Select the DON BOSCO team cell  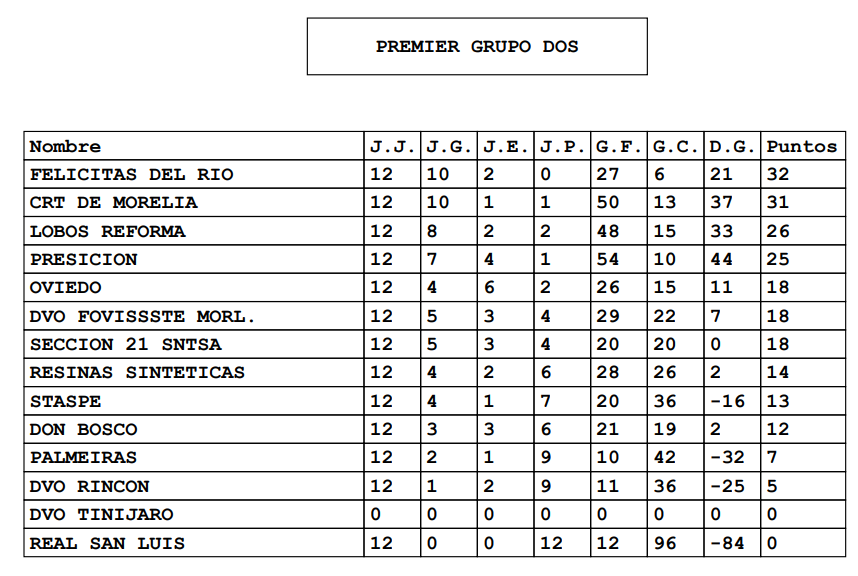click(84, 429)
